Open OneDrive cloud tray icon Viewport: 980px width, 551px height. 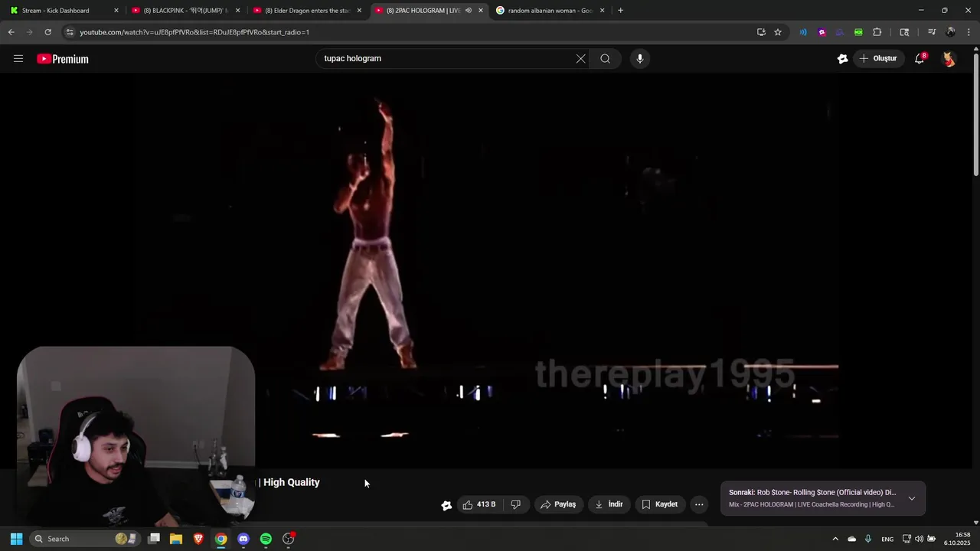click(851, 539)
